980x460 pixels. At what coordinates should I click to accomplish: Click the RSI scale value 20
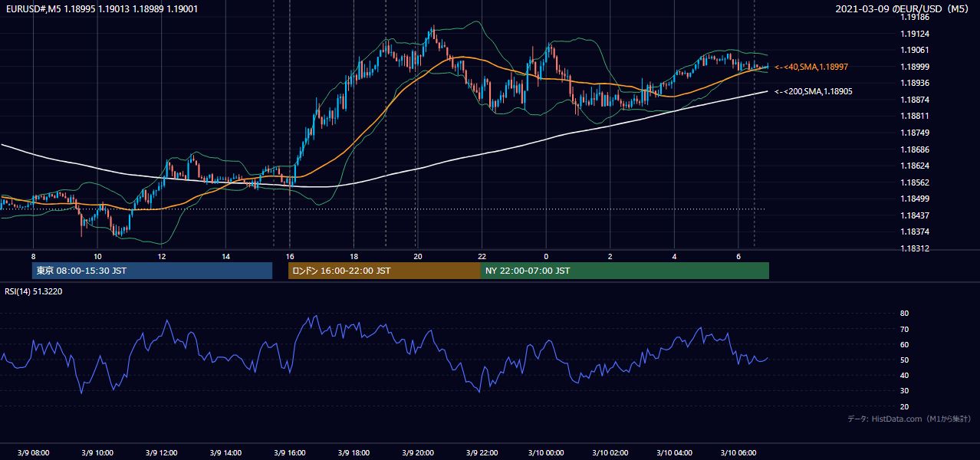(x=905, y=407)
